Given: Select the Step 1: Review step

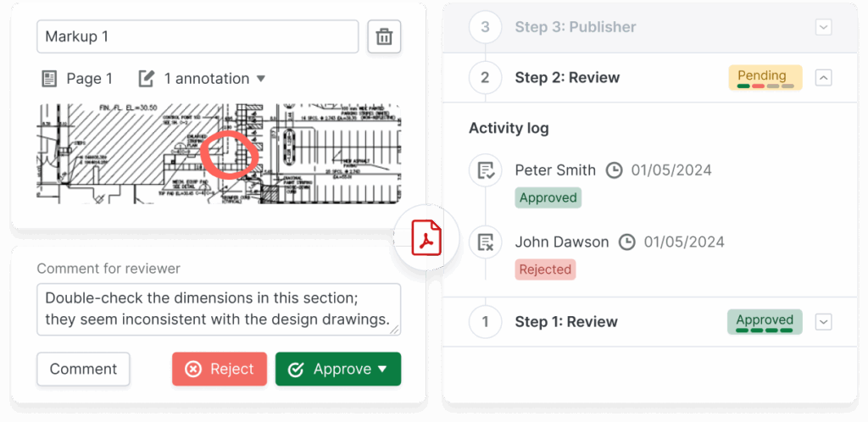Looking at the screenshot, I should click(565, 322).
